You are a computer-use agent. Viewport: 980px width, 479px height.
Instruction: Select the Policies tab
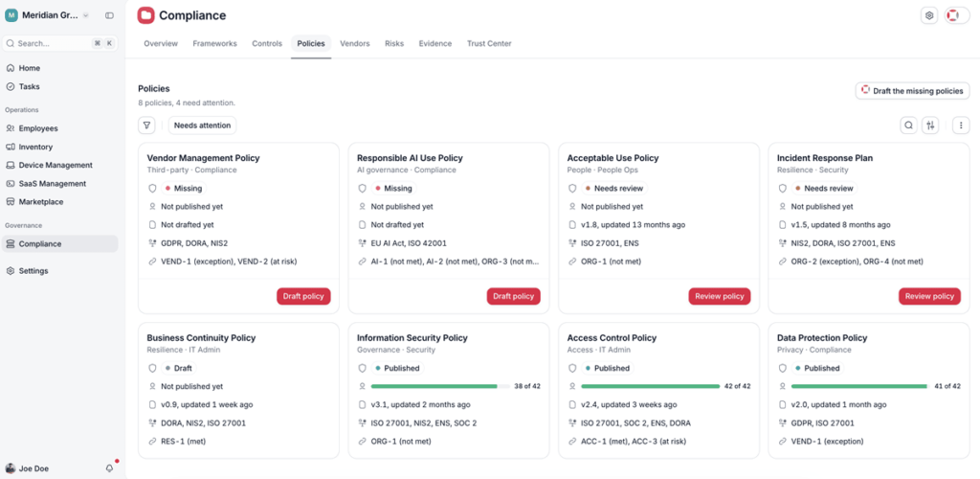311,44
